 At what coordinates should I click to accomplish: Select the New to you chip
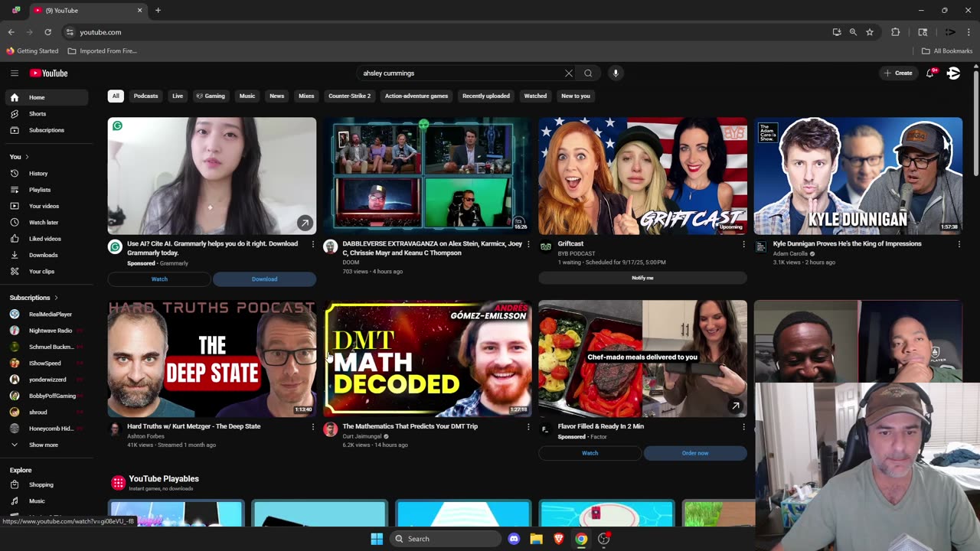pos(576,96)
